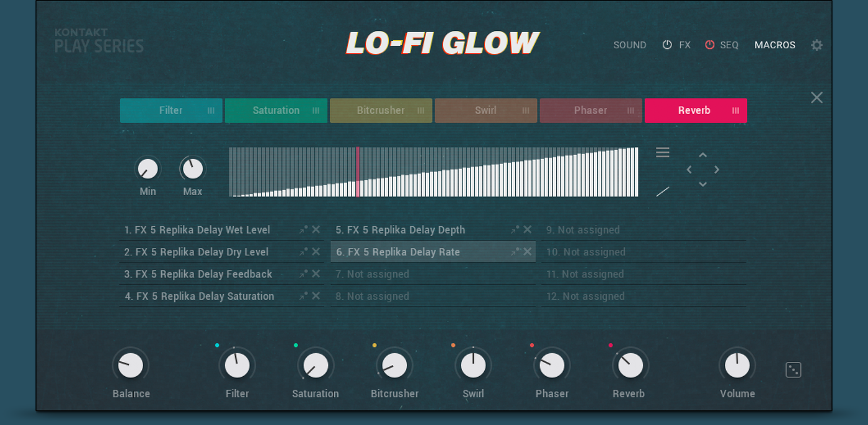Select the Reverb macro tab
Image resolution: width=868 pixels, height=425 pixels.
tap(696, 110)
